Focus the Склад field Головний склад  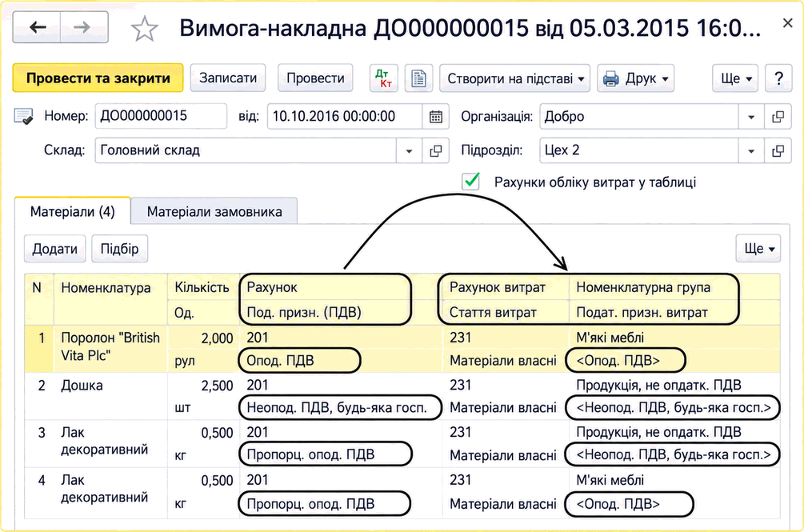246,150
